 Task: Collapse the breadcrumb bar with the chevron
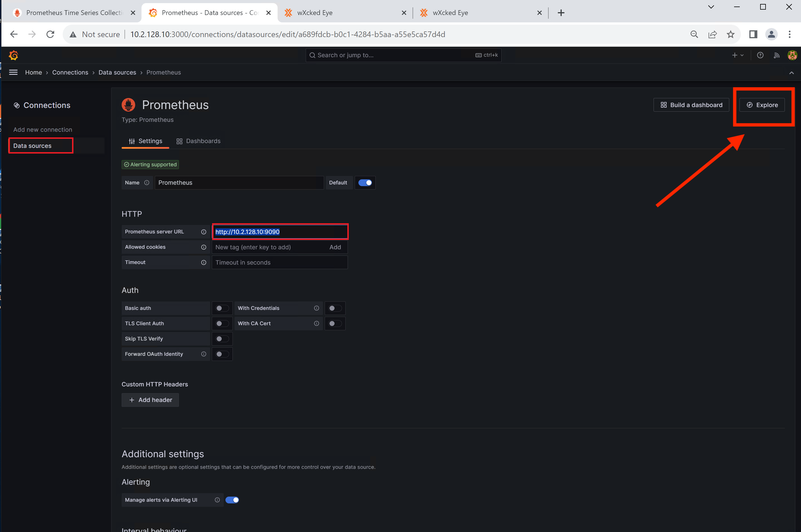click(791, 73)
